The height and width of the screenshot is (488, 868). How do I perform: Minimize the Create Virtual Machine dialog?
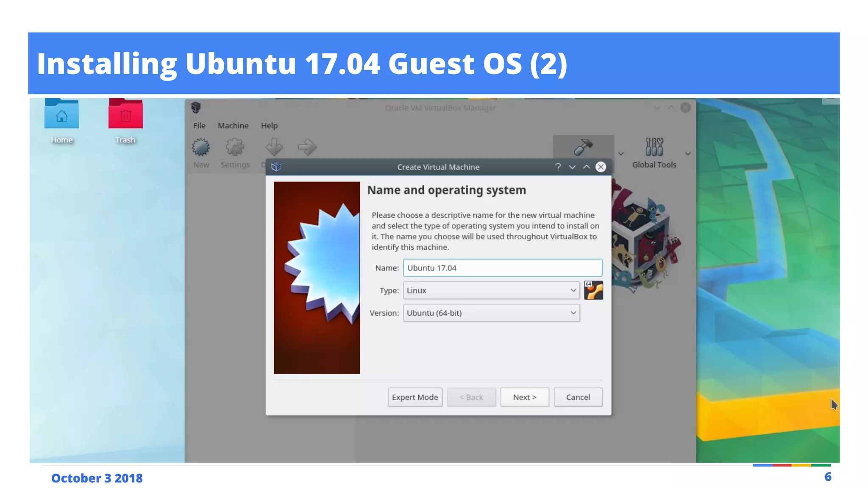click(x=572, y=167)
